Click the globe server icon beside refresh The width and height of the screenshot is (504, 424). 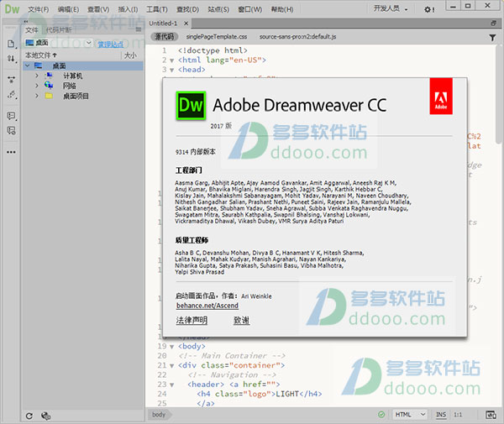click(45, 416)
